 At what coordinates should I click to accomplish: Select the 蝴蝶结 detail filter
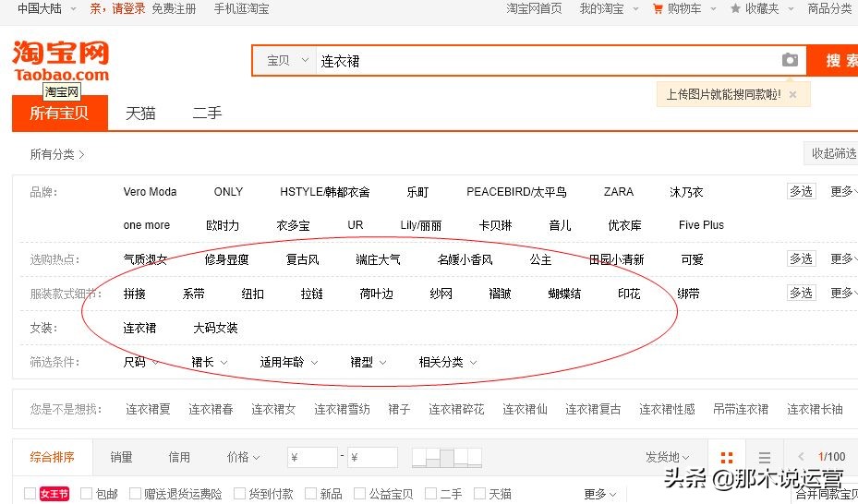pyautogui.click(x=564, y=294)
